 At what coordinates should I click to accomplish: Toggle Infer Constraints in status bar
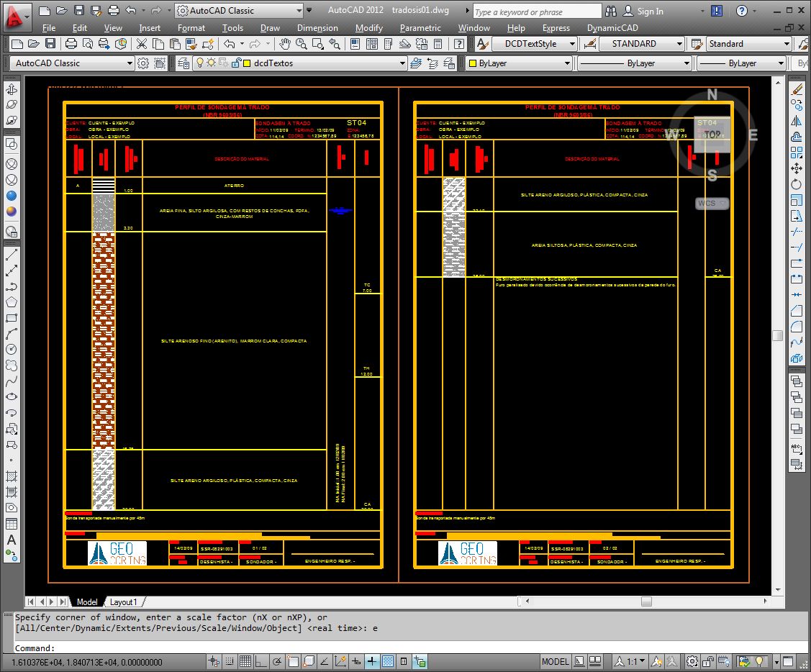pos(214,661)
